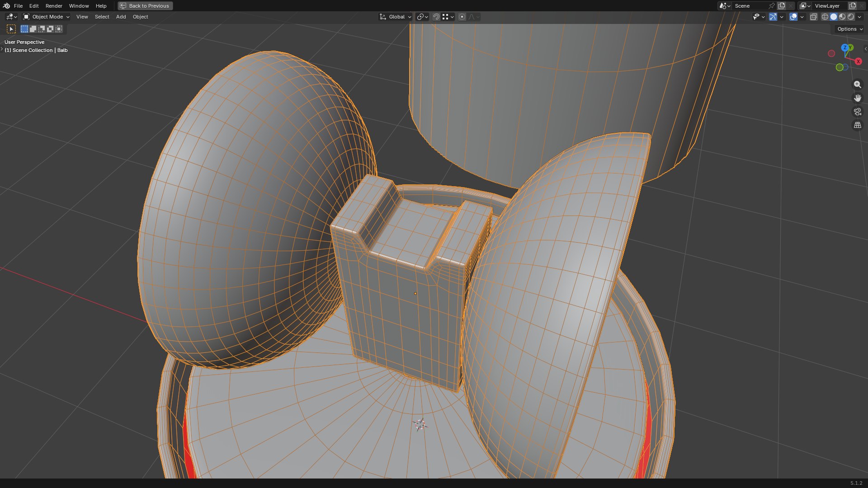Viewport: 868px width, 488px height.
Task: Toggle viewport overlays
Action: tap(793, 17)
